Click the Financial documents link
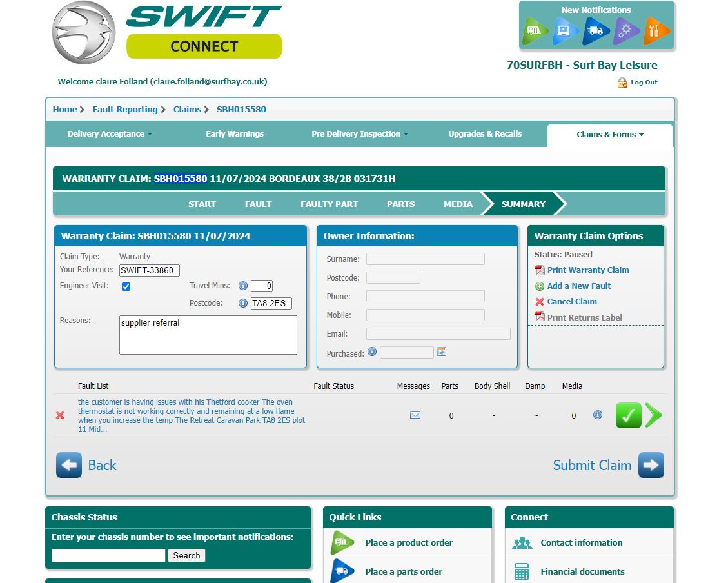 [582, 572]
